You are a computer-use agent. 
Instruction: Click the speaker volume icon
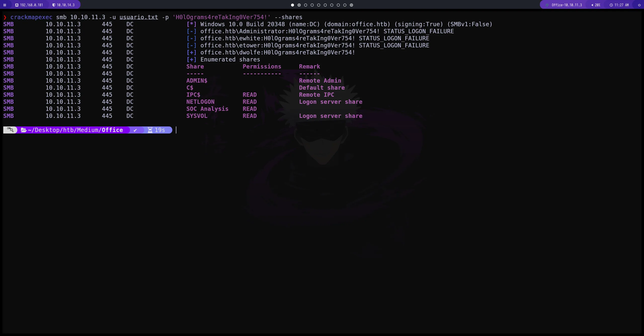[x=592, y=5]
